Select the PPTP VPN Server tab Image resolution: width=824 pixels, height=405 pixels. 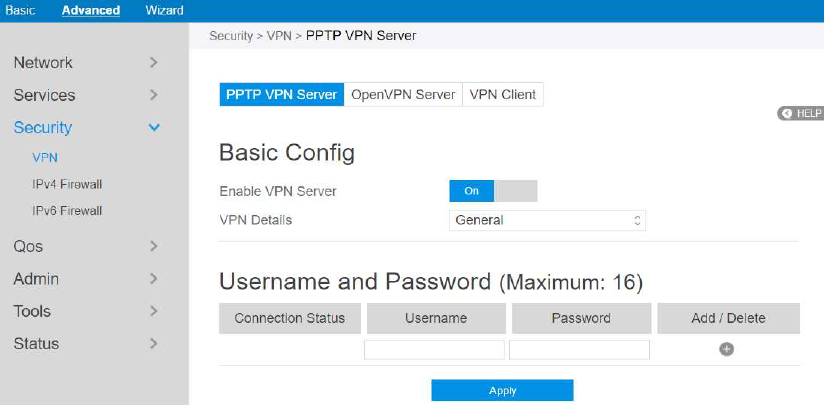(281, 95)
